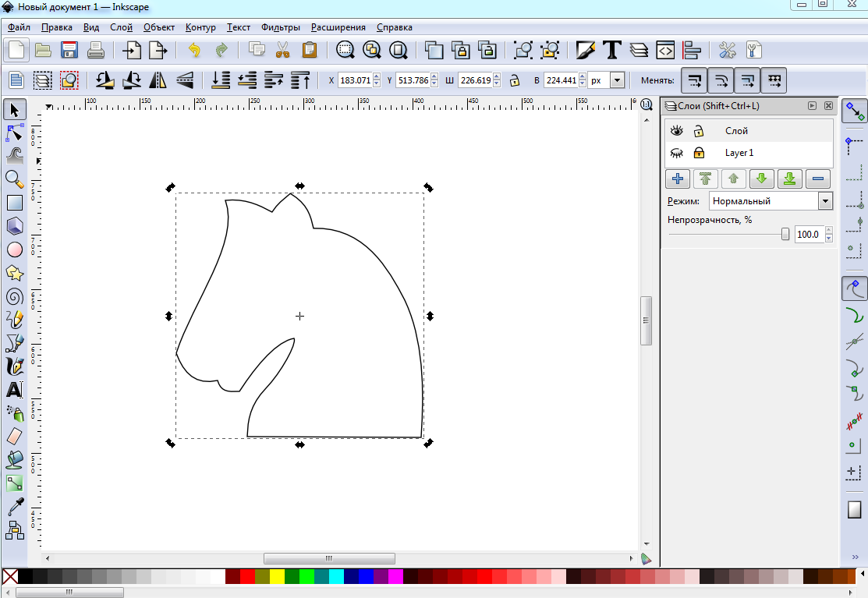
Task: Toggle visibility of Layer 1
Action: [677, 153]
